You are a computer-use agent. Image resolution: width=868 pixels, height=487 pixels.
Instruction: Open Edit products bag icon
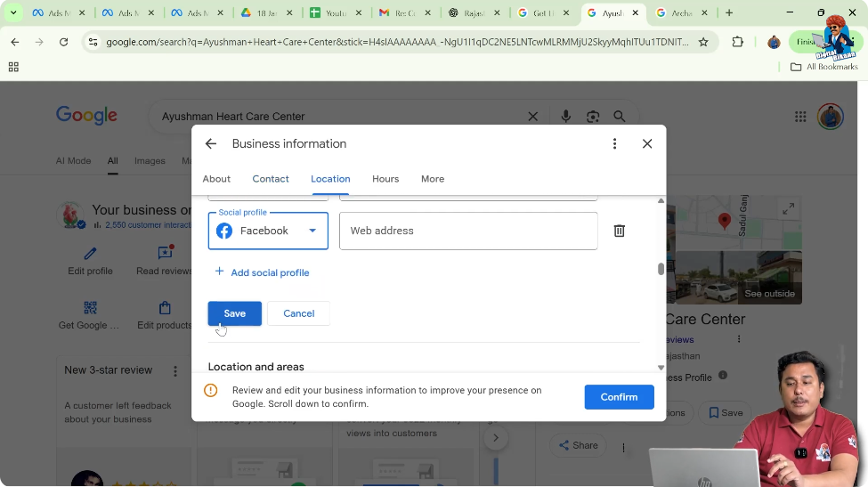coord(165,308)
